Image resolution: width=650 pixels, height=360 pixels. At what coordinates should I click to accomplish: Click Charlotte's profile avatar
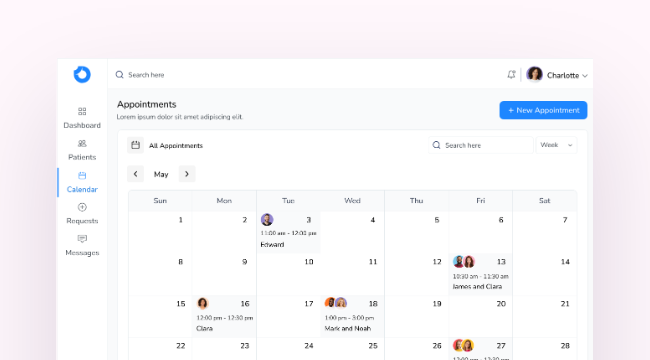coord(534,74)
